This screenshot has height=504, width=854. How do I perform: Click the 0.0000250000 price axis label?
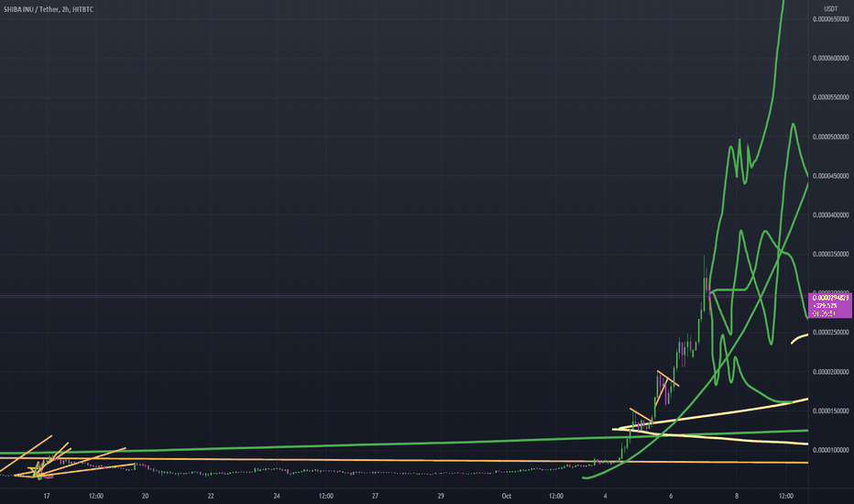pos(830,333)
